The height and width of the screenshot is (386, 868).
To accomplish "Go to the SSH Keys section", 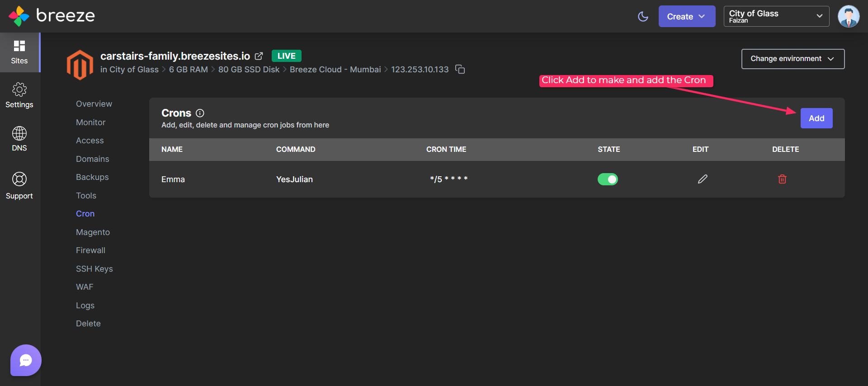I will pyautogui.click(x=94, y=269).
